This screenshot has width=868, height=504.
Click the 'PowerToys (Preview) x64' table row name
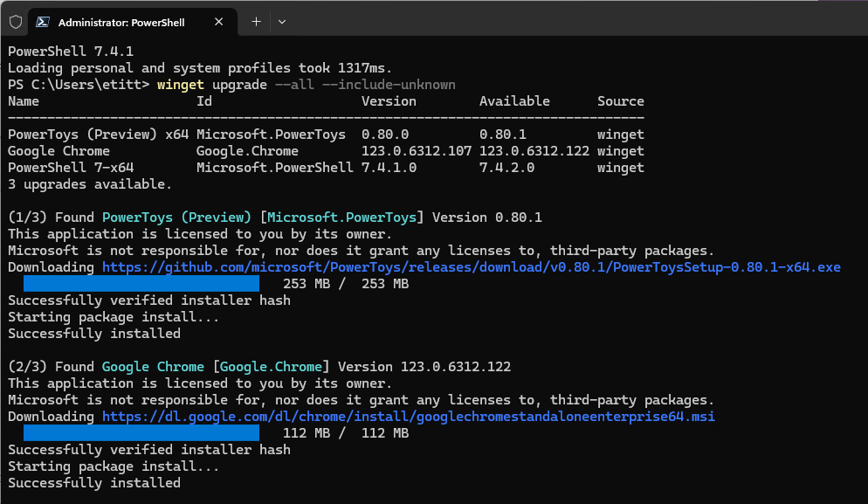pos(98,135)
